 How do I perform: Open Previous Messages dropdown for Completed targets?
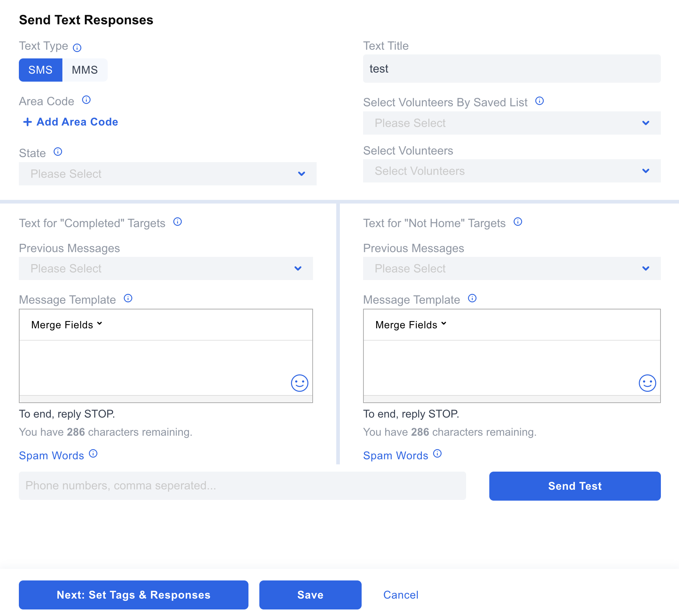(x=166, y=268)
